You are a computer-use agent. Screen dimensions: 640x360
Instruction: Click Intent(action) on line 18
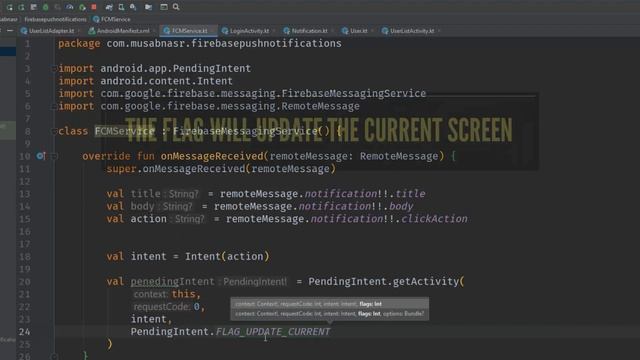point(227,256)
